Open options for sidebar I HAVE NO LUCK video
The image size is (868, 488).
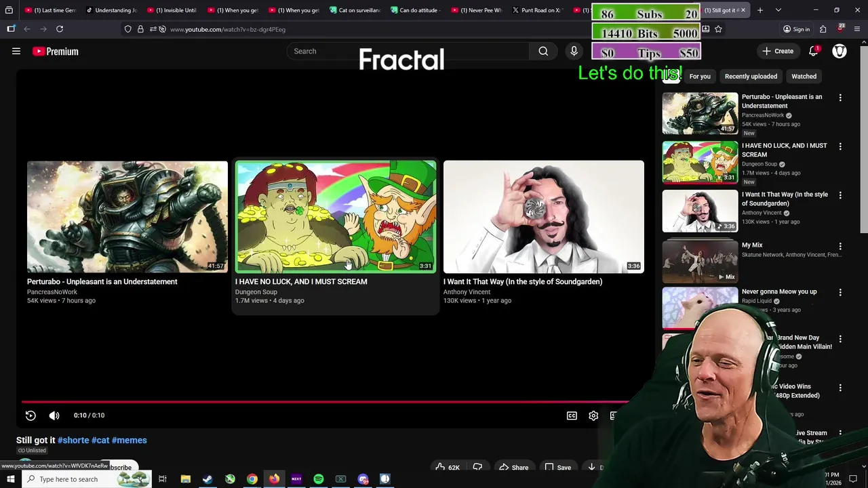click(x=840, y=146)
